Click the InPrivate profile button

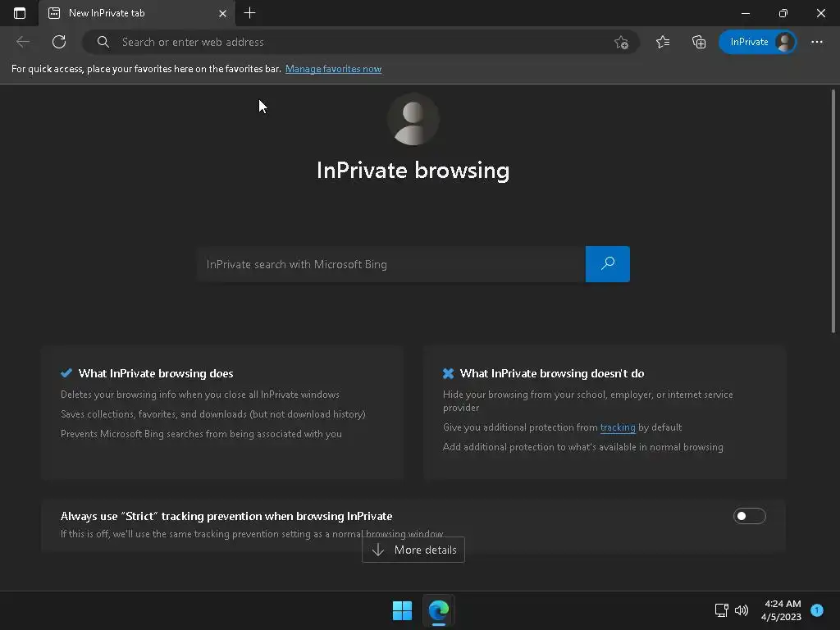[757, 42]
